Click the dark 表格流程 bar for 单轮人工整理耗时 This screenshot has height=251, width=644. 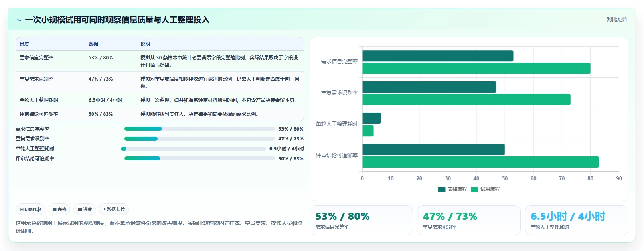tap(372, 118)
